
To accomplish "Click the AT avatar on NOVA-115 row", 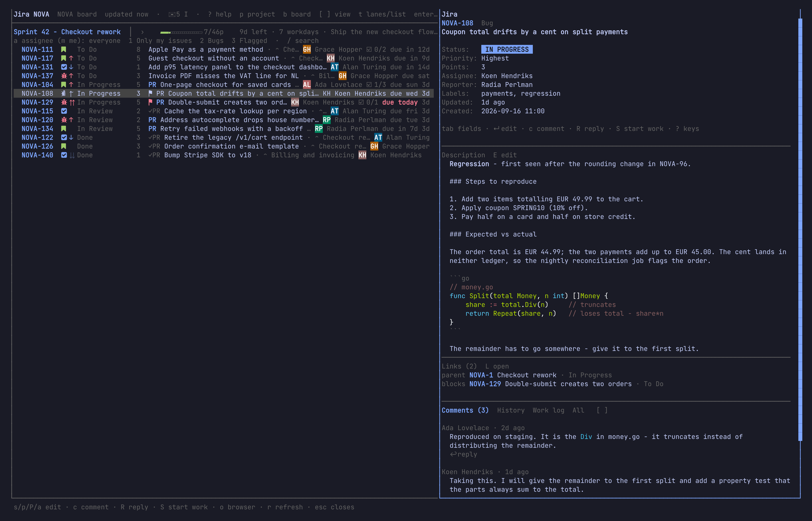I will click(x=334, y=111).
